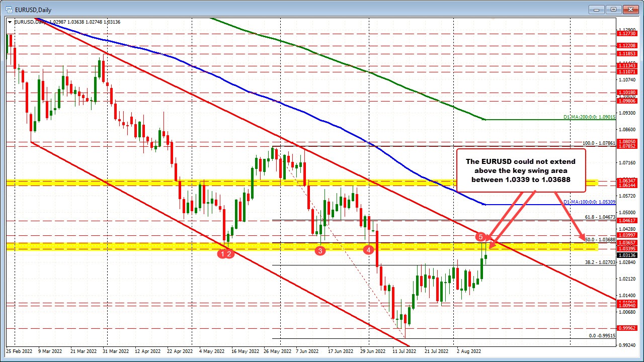
Task: Select the 1.03395 price level label
Action: click(627, 248)
